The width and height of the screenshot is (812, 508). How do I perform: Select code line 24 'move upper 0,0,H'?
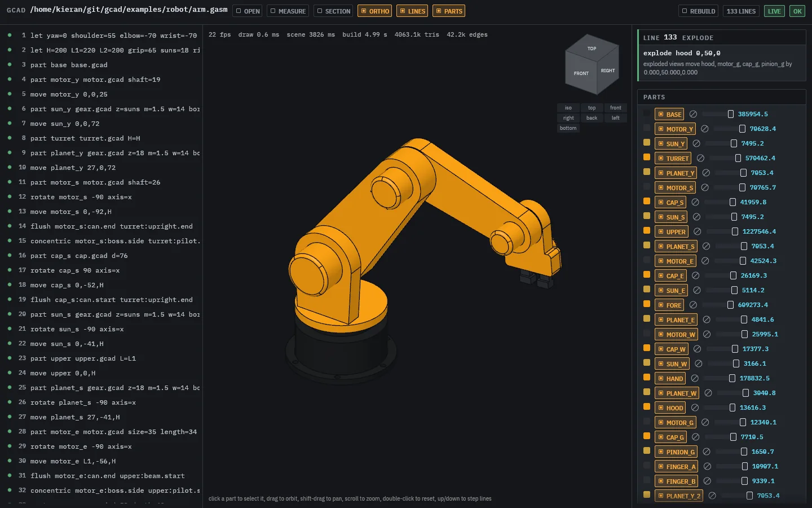[101, 373]
